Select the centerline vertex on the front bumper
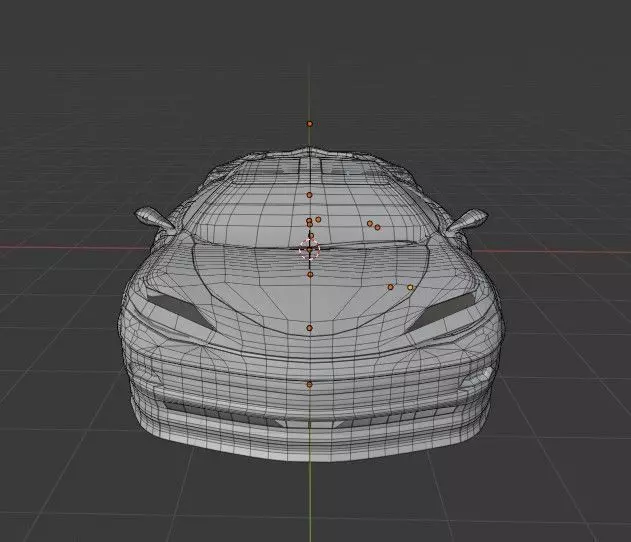This screenshot has height=542, width=631. click(309, 385)
